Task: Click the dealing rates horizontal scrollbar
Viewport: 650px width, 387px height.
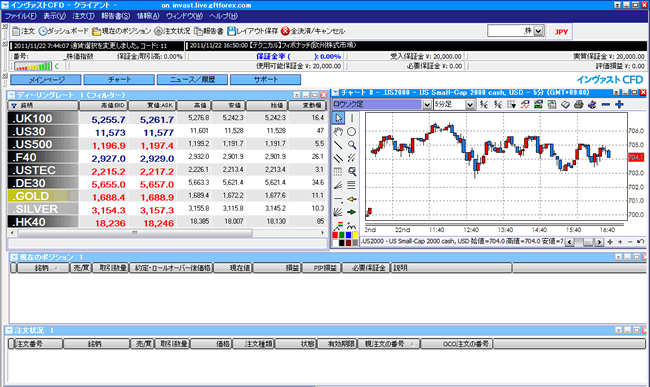Action: (135, 233)
